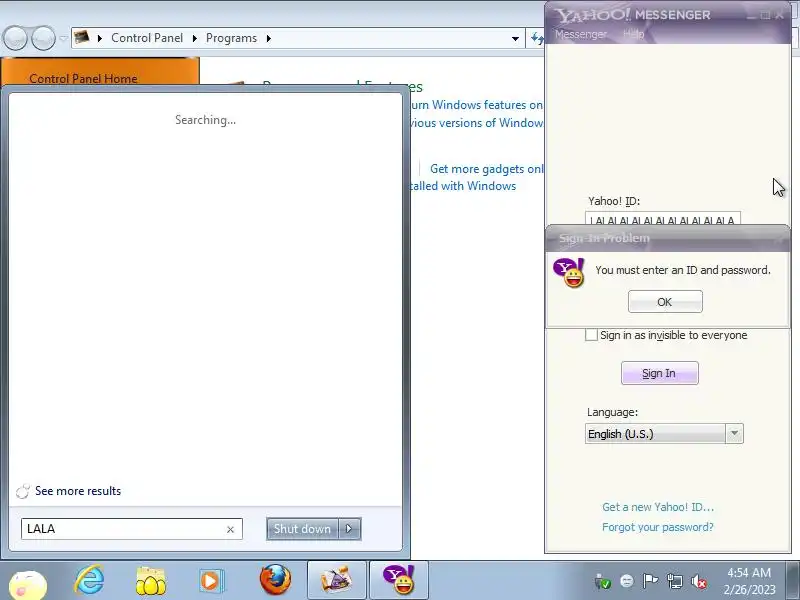Open the recent pages dropdown arrow

pyautogui.click(x=63, y=38)
